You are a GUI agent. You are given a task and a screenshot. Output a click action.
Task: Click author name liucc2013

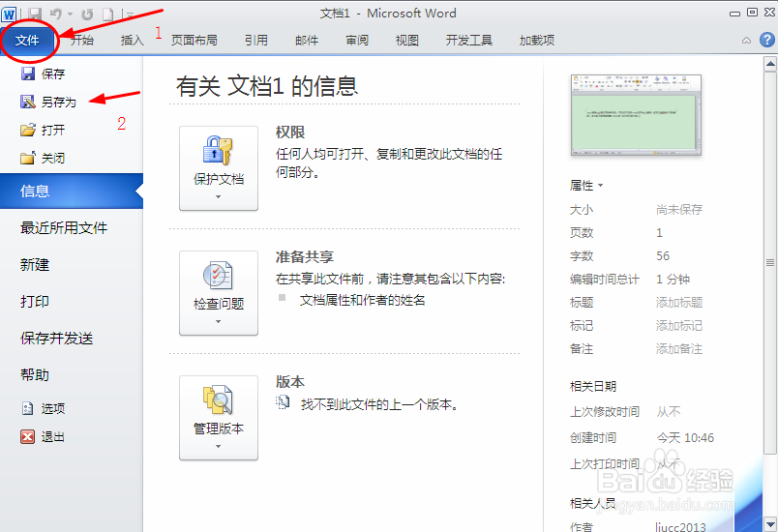(x=680, y=526)
